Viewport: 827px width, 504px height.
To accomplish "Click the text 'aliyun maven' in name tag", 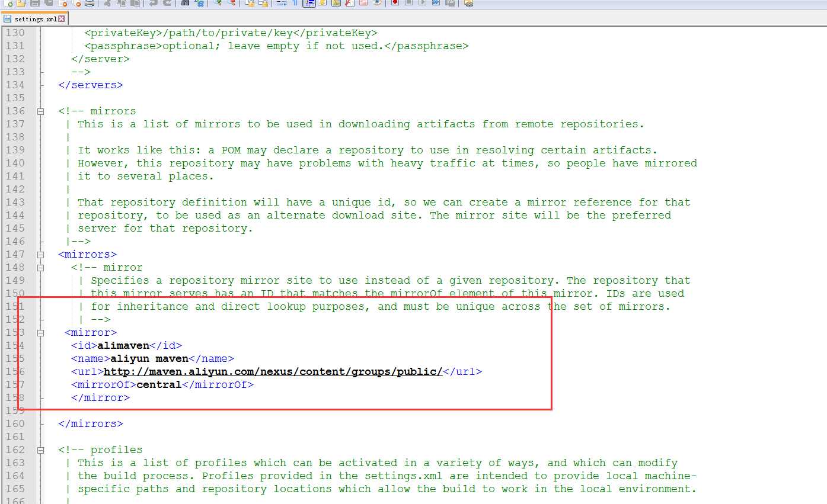I will (x=149, y=358).
